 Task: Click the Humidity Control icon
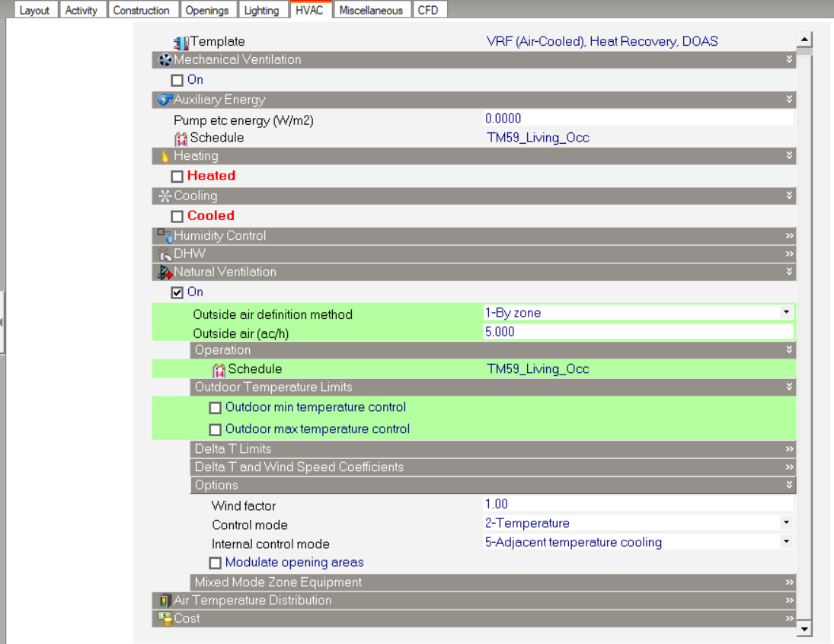pyautogui.click(x=165, y=235)
